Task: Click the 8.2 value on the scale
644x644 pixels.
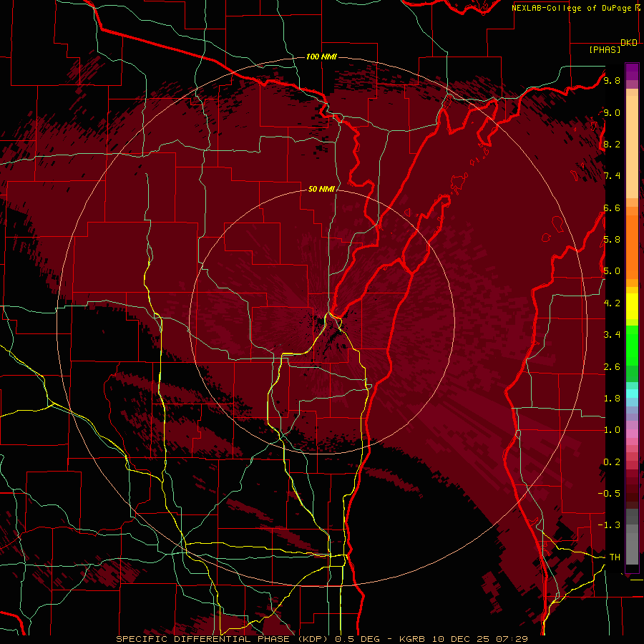Action: pos(612,144)
